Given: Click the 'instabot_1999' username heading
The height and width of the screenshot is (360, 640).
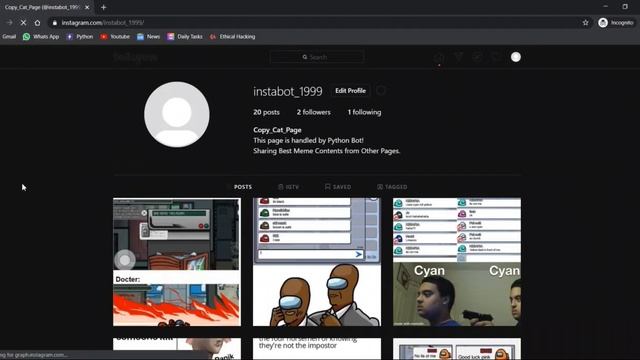Looking at the screenshot, I should [x=288, y=91].
